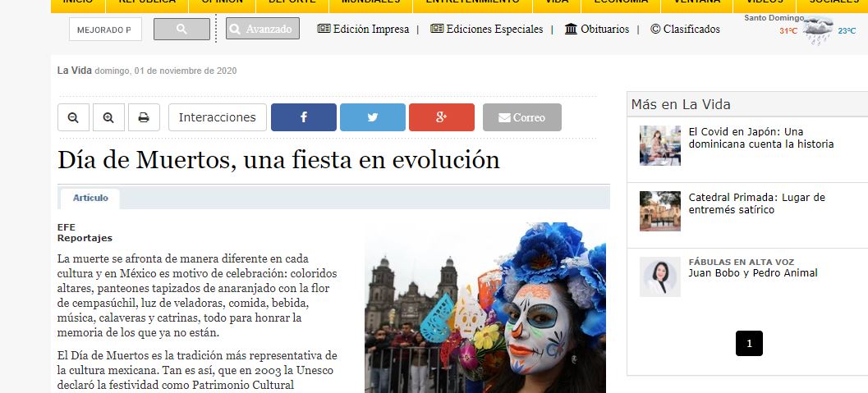Click the 'Reportajes' byline text
This screenshot has height=393, width=868.
click(x=85, y=238)
